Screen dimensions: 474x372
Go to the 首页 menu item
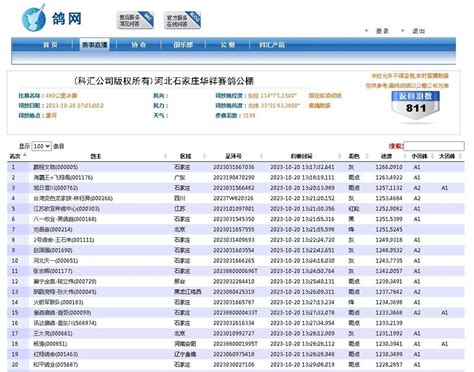tap(50, 45)
